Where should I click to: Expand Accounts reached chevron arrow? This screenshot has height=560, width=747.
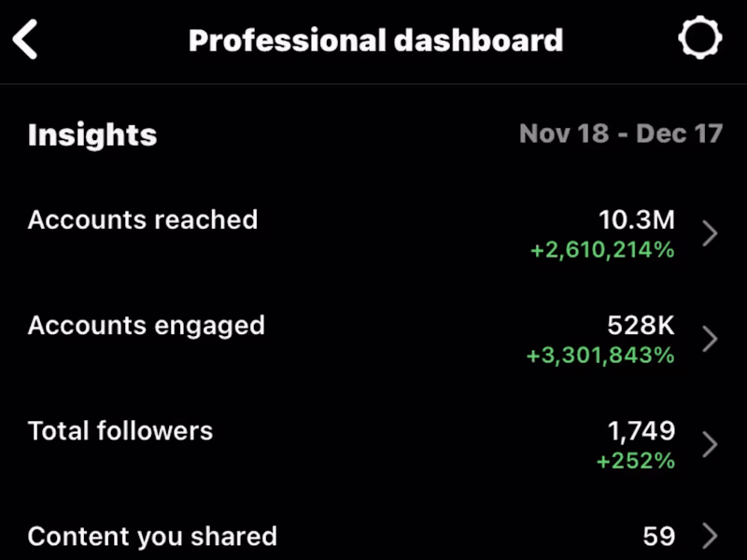click(710, 233)
